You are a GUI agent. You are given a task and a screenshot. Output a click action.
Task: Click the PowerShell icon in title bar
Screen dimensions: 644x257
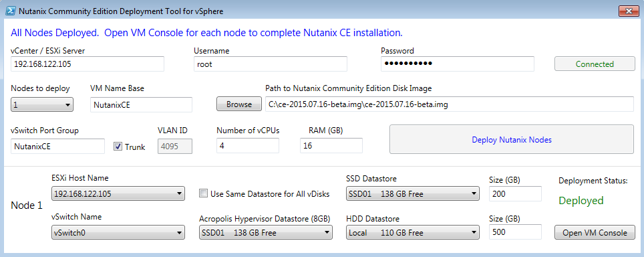tap(10, 11)
